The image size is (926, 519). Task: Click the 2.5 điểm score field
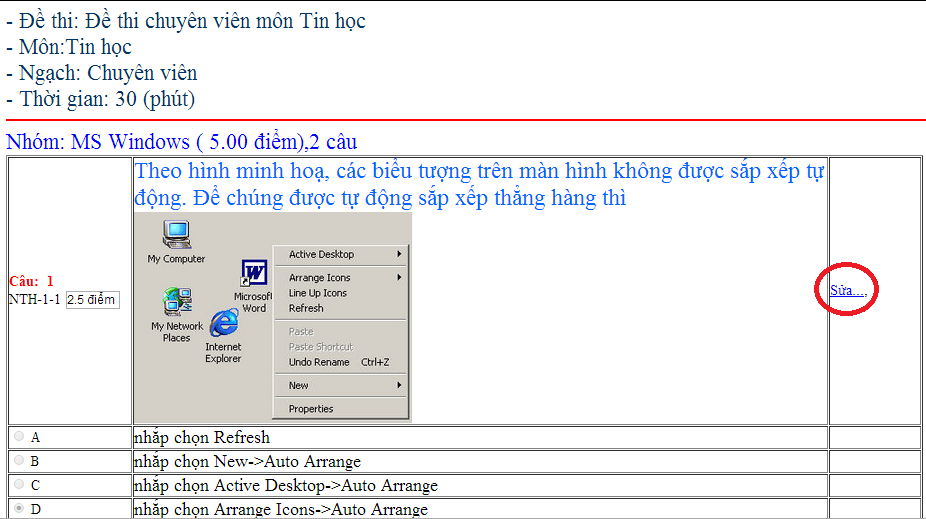(x=93, y=300)
